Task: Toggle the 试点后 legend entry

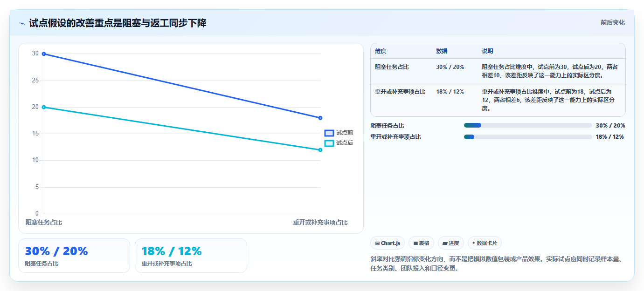Action: (x=339, y=143)
